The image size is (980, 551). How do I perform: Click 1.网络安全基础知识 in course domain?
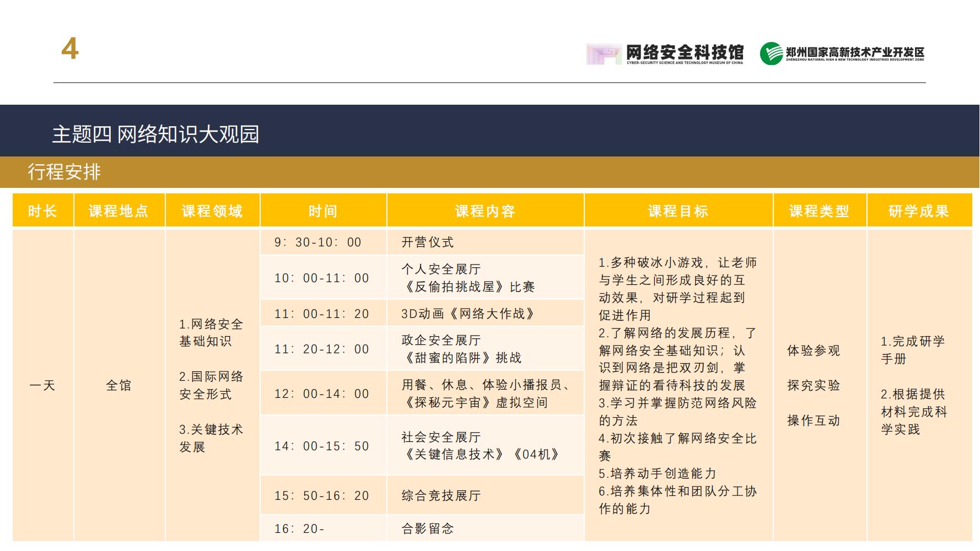[211, 333]
